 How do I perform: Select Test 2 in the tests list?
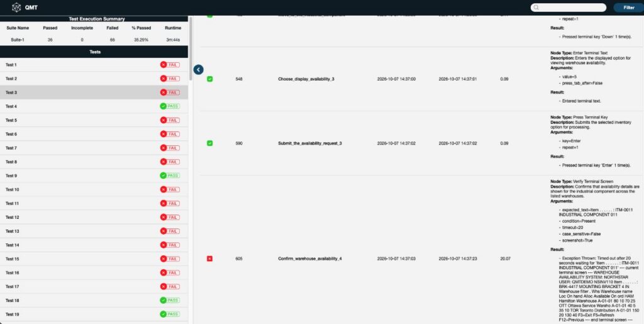(x=94, y=79)
